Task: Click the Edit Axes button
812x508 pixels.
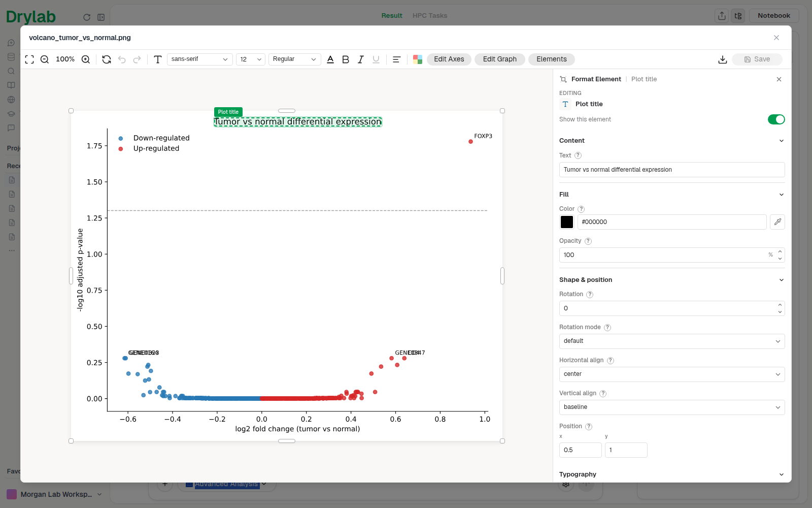Action: pos(449,59)
